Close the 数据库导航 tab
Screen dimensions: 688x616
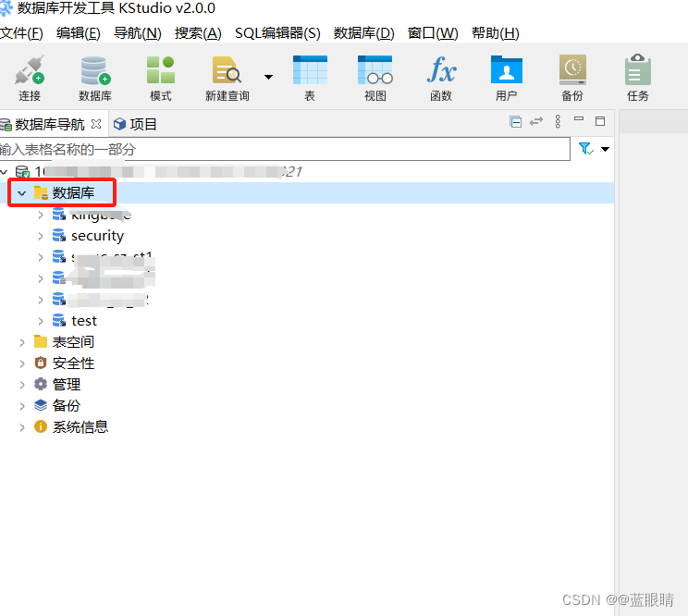tap(96, 124)
